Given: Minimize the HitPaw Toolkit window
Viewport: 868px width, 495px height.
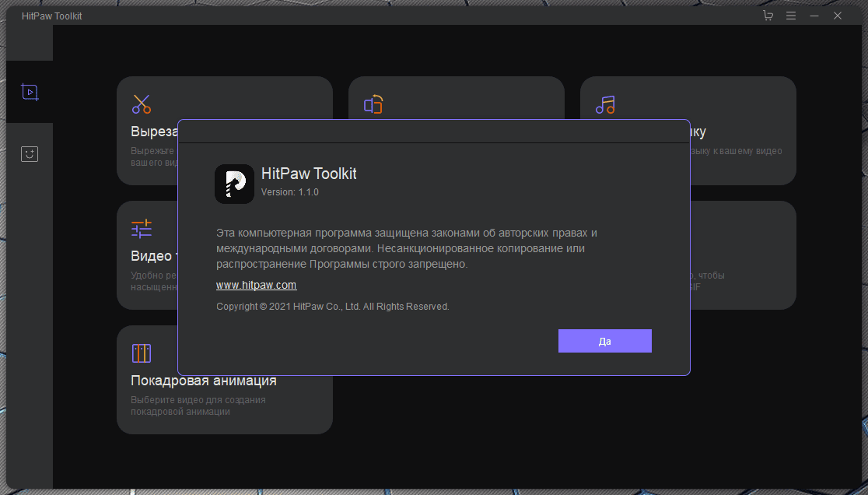Looking at the screenshot, I should 814,16.
